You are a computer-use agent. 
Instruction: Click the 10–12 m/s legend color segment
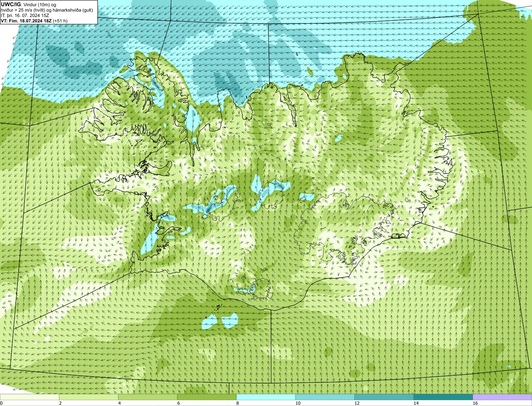point(325,397)
